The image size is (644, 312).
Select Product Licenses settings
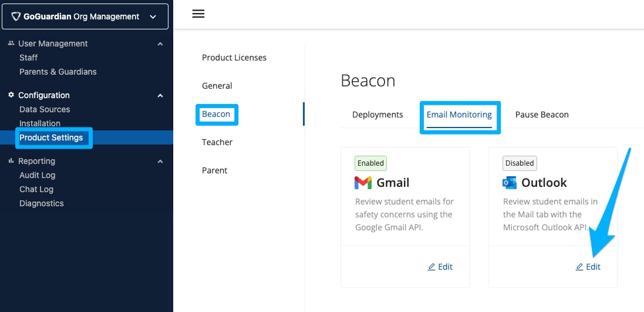coord(234,58)
